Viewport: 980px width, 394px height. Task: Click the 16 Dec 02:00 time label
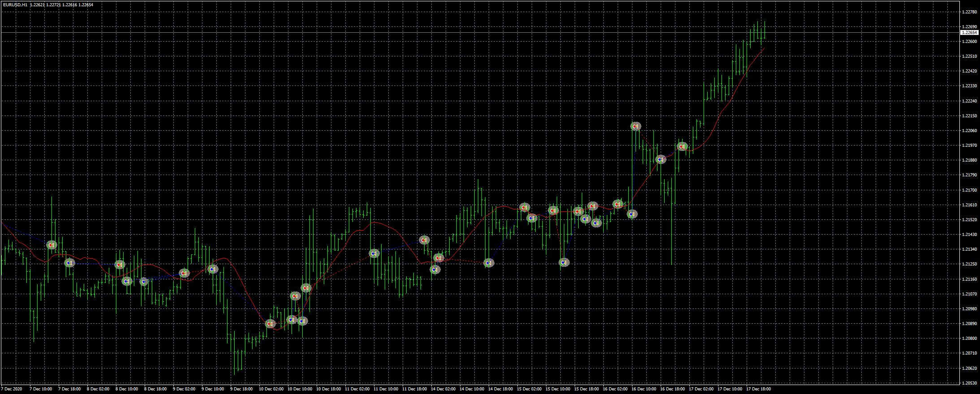[x=615, y=389]
